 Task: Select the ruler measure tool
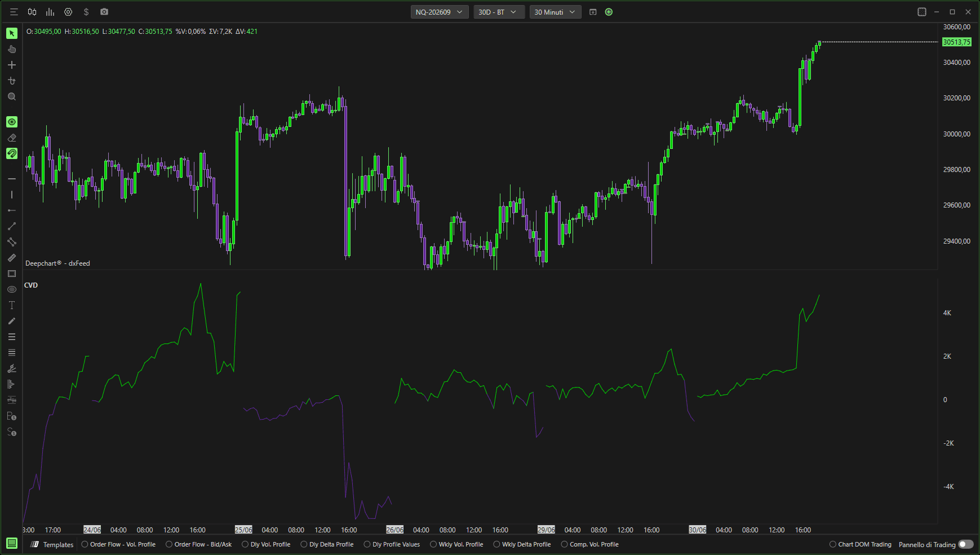(x=12, y=258)
